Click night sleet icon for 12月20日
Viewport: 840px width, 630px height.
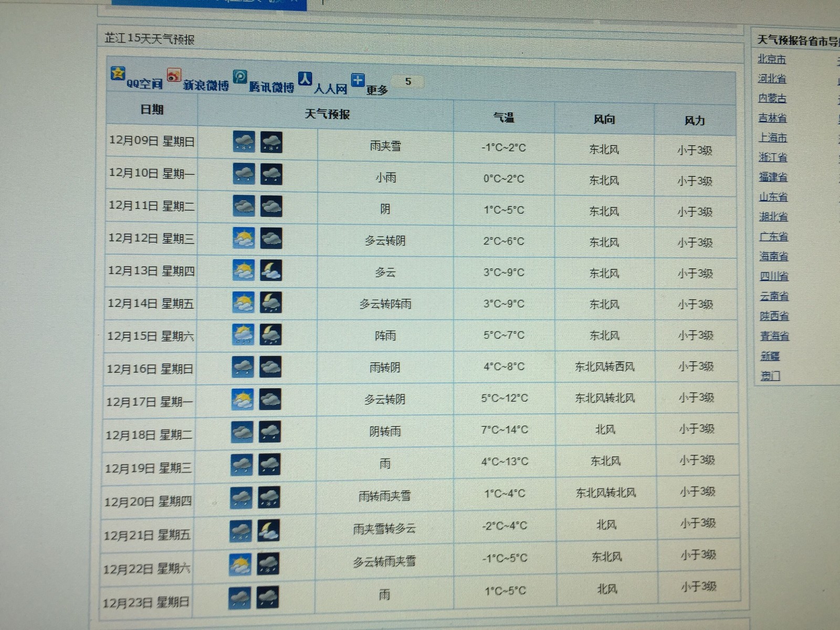point(269,498)
